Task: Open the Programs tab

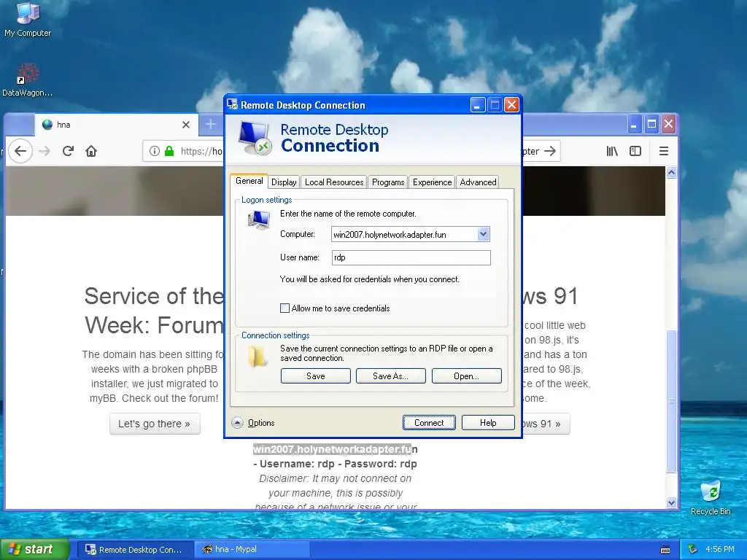Action: pos(388,182)
